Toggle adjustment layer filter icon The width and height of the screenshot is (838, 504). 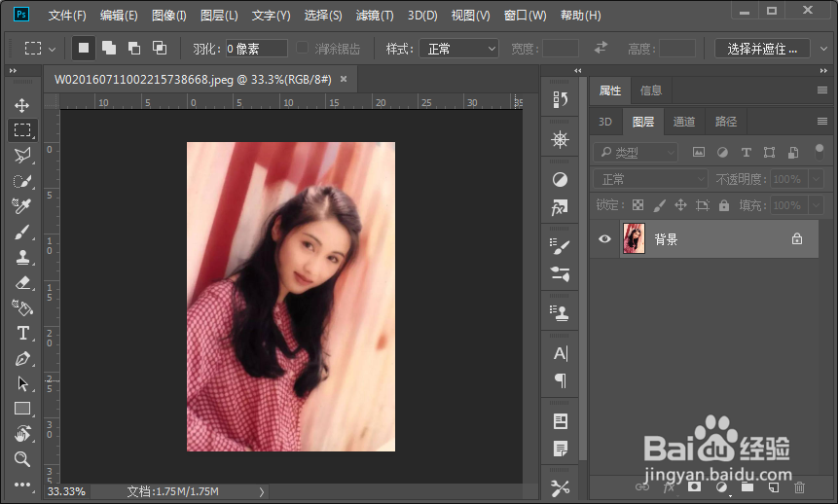tap(722, 153)
